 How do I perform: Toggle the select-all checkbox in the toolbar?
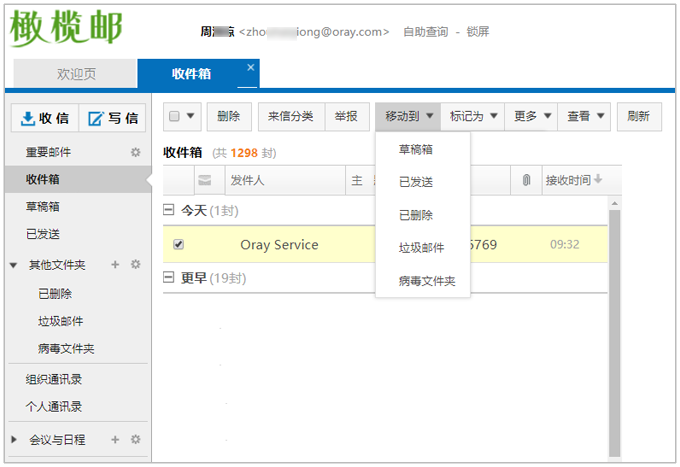[x=174, y=116]
